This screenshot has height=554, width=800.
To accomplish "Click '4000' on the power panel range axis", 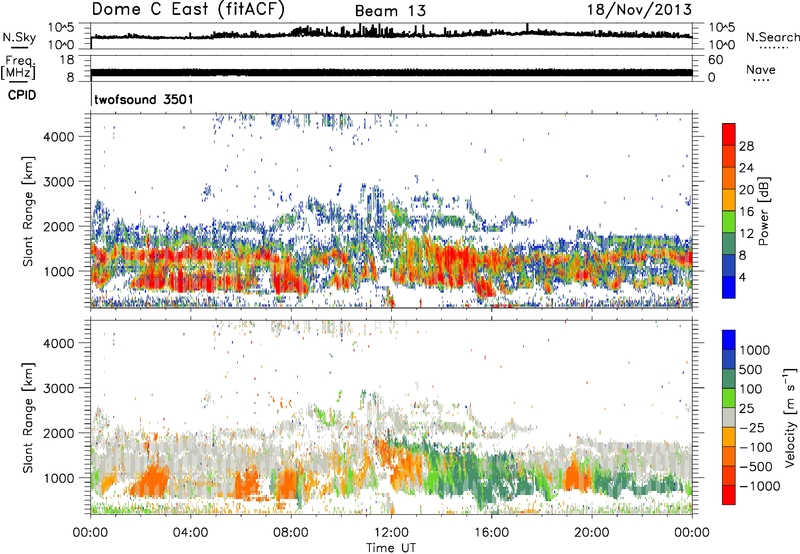I will 59,137.
